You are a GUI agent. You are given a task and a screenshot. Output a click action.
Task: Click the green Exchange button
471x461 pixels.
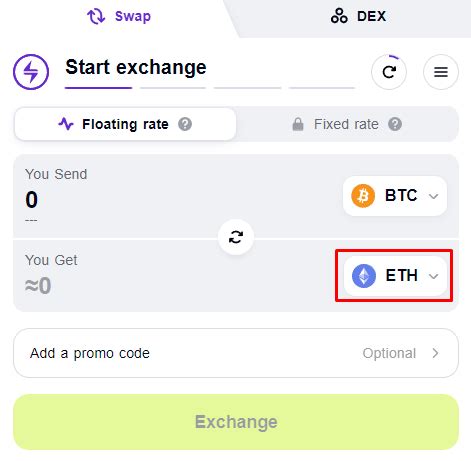tap(236, 422)
